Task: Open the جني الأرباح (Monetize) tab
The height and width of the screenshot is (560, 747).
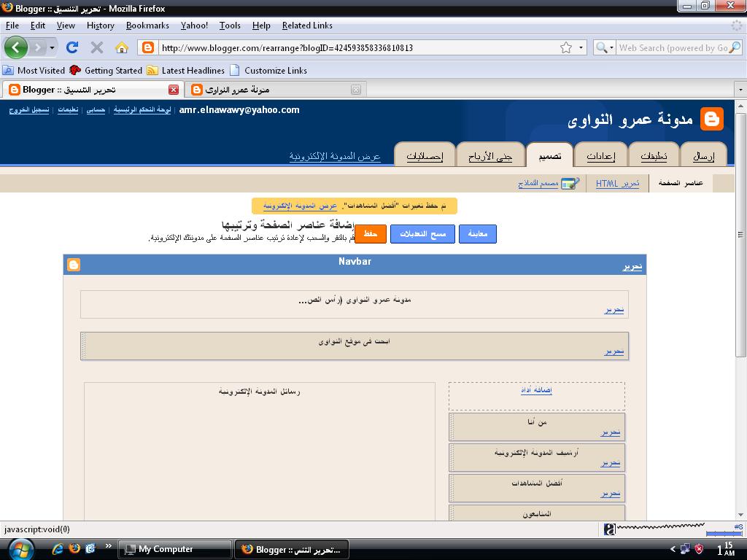Action: pos(490,155)
